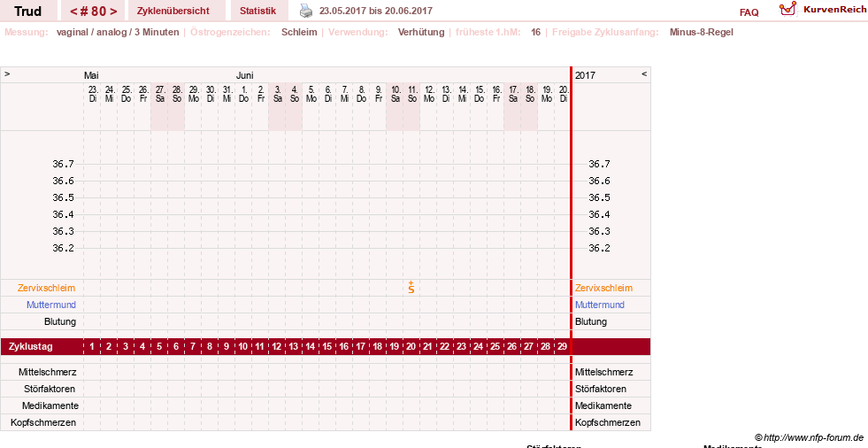Select the Trud user tab

point(27,12)
